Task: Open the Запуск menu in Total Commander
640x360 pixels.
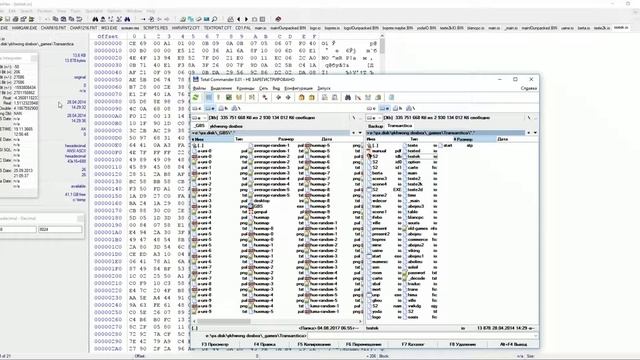Action: point(324,88)
